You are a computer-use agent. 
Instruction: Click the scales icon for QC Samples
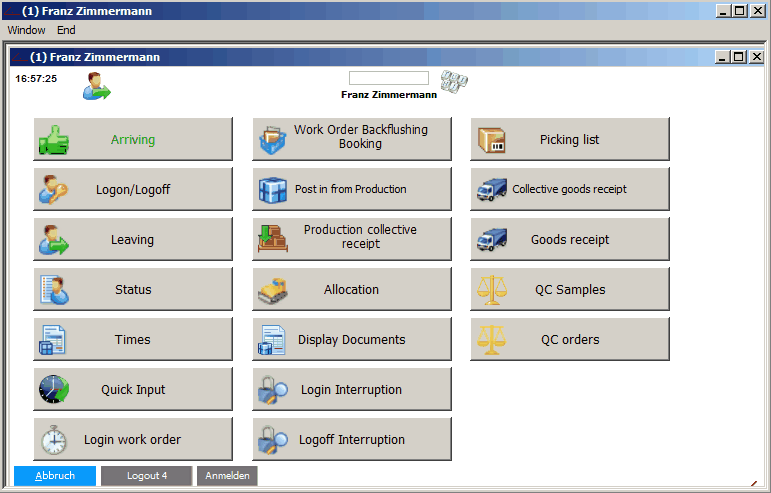click(492, 290)
